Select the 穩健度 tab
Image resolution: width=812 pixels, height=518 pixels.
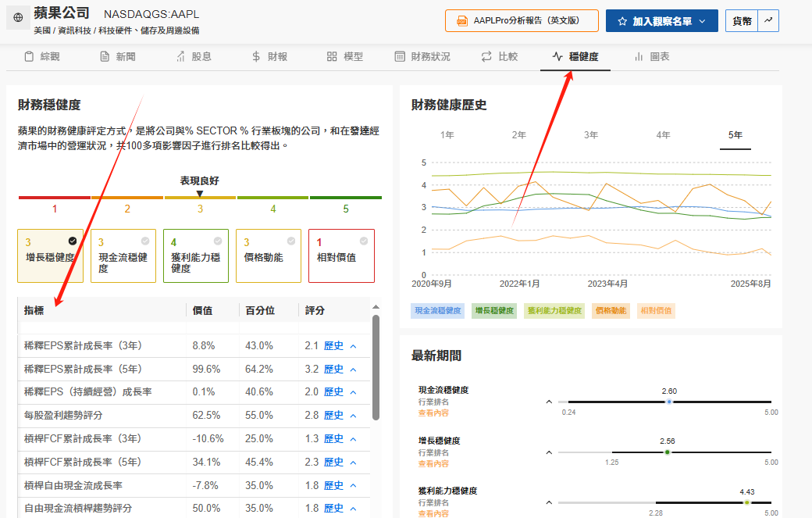pyautogui.click(x=575, y=56)
